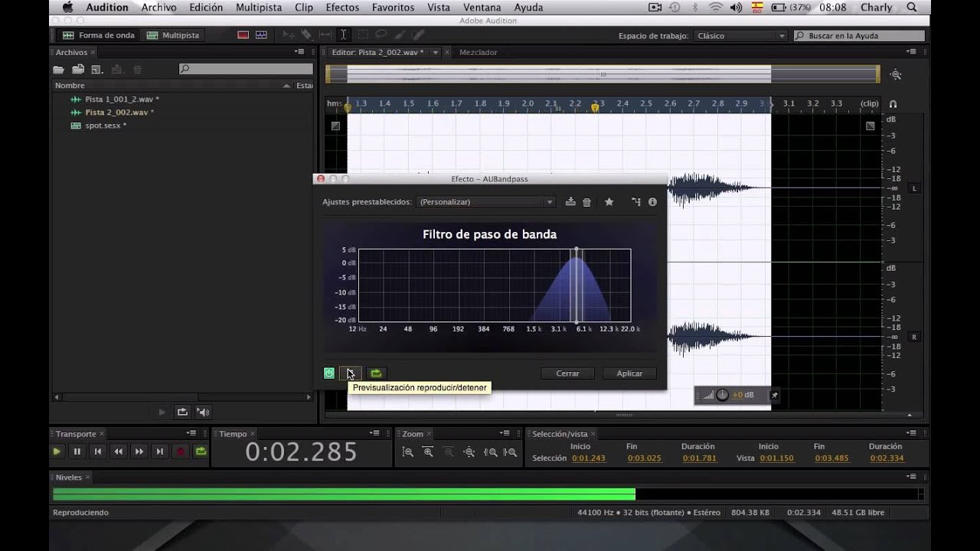
Task: Click the Record button in Transporte
Action: (x=181, y=452)
